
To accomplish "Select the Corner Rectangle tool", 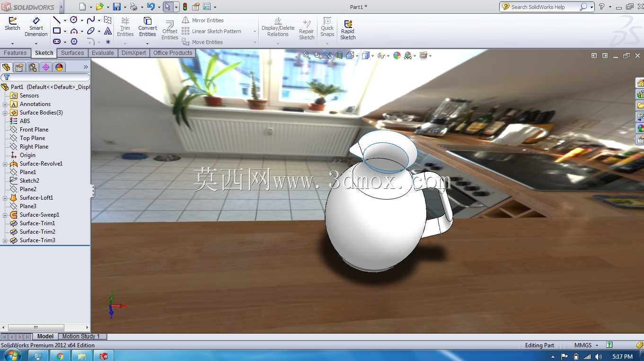I will [x=57, y=31].
